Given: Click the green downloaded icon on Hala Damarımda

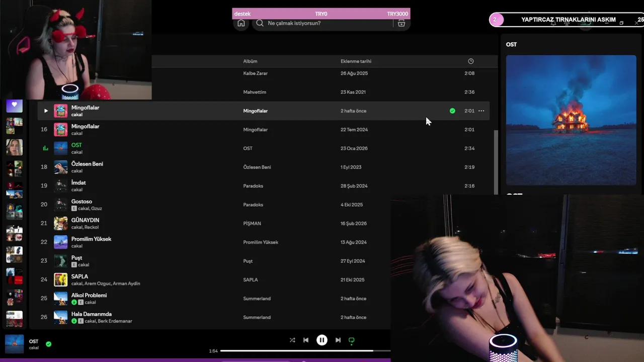Looking at the screenshot, I should pos(74,321).
